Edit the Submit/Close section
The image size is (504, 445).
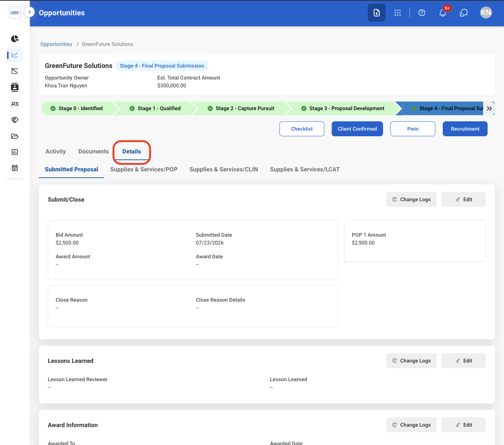point(464,199)
